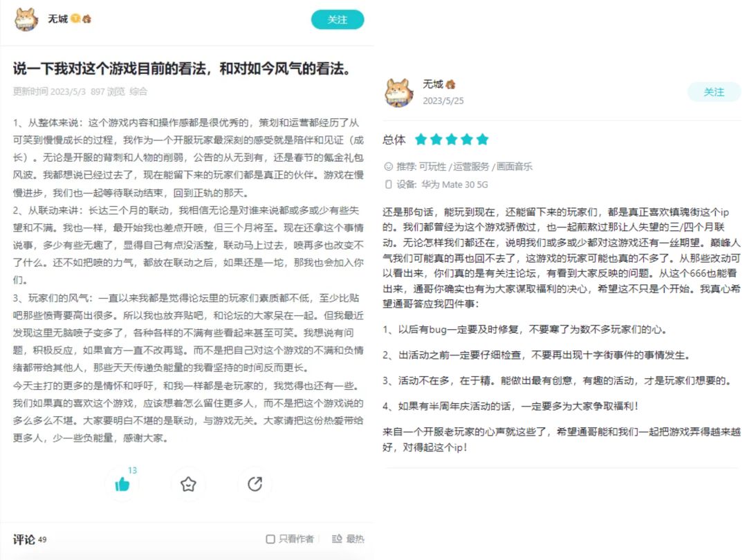
Task: Open 无城's avatar in the post header
Action: coord(26,19)
